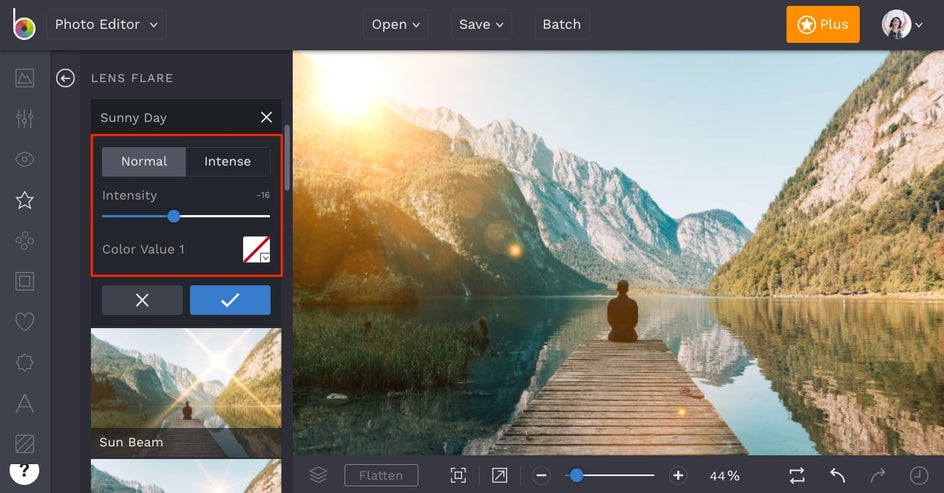Open the user profile avatar menu
The width and height of the screenshot is (944, 493).
[902, 25]
